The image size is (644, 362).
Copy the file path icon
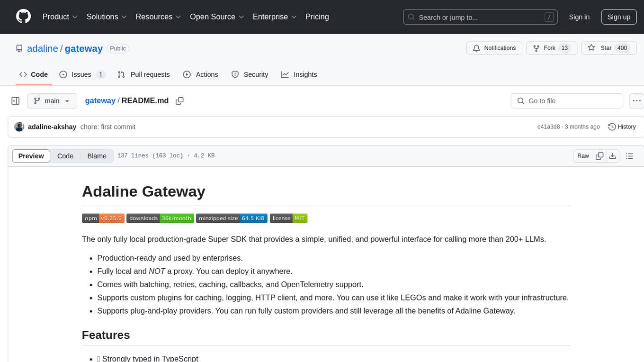[179, 100]
